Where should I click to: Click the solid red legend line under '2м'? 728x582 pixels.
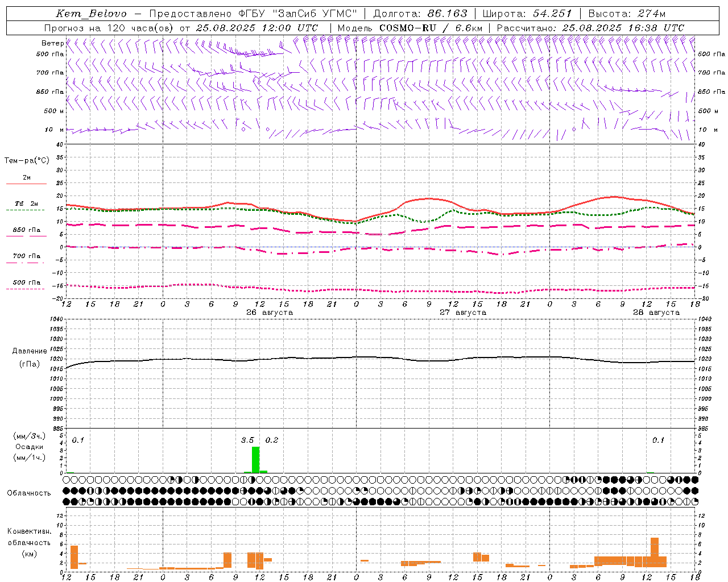[x=27, y=184]
